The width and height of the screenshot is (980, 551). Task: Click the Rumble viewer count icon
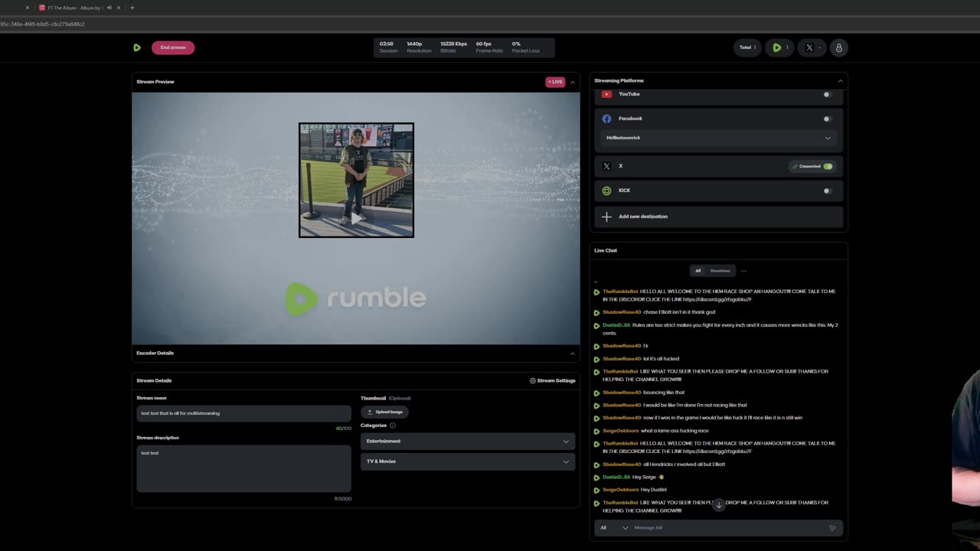tap(776, 47)
